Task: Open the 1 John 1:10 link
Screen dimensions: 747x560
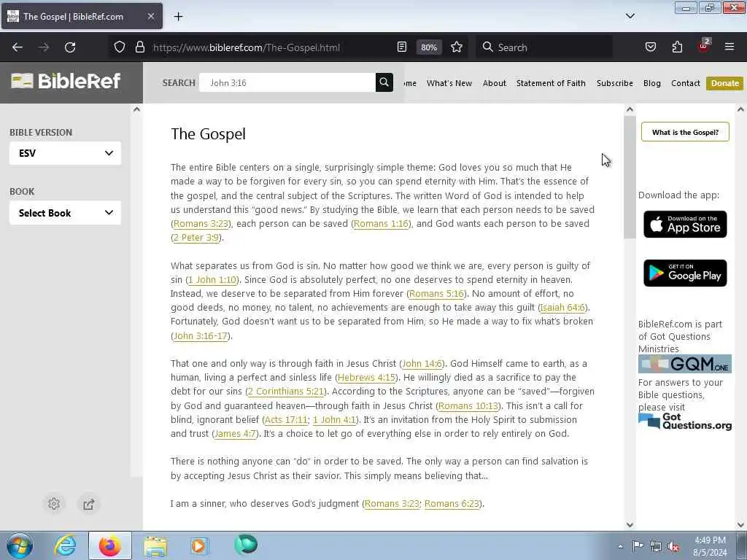Action: point(212,280)
